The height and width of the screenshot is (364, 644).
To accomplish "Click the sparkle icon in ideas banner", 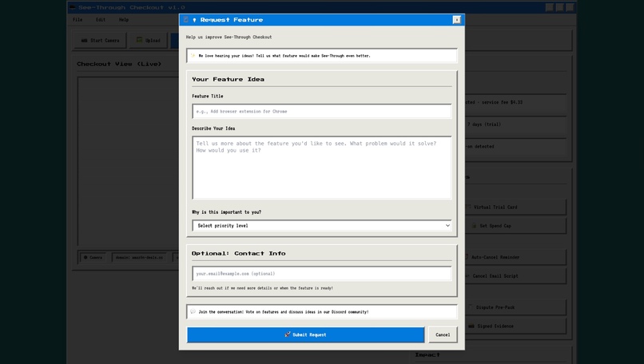I will [x=193, y=55].
